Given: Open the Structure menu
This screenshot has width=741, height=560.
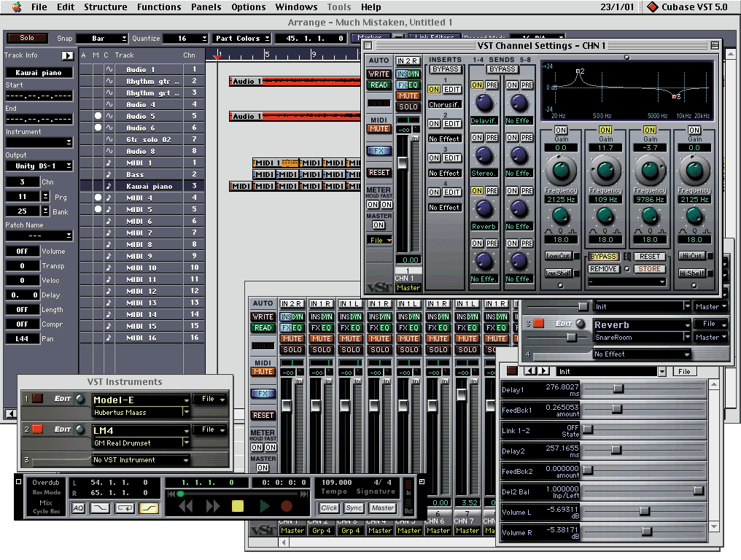Looking at the screenshot, I should (x=105, y=7).
